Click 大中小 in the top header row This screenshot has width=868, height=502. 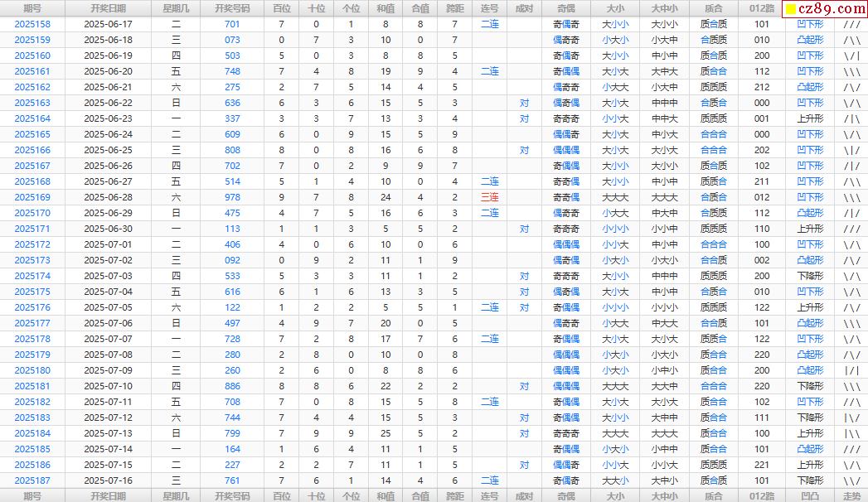tap(664, 8)
